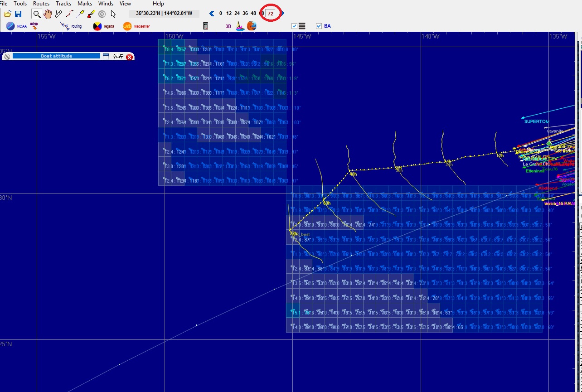Switch to 3D view

point(228,26)
